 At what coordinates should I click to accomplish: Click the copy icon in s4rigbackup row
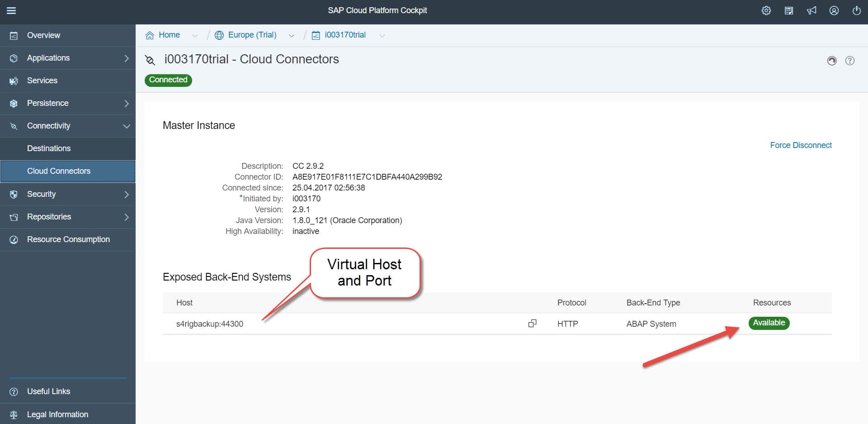click(533, 324)
